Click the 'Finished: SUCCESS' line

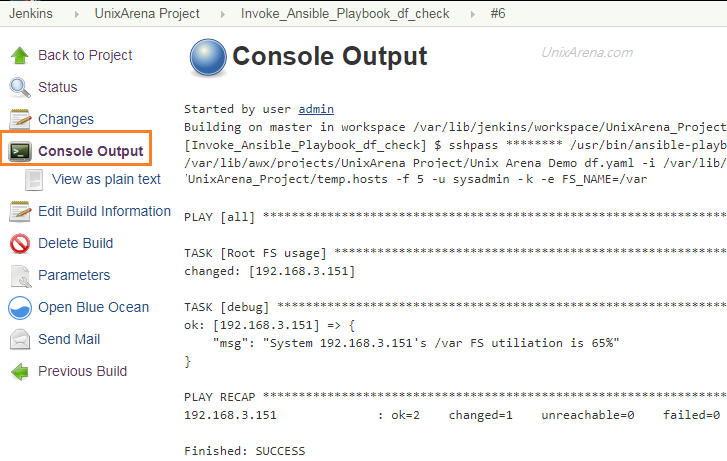(245, 451)
